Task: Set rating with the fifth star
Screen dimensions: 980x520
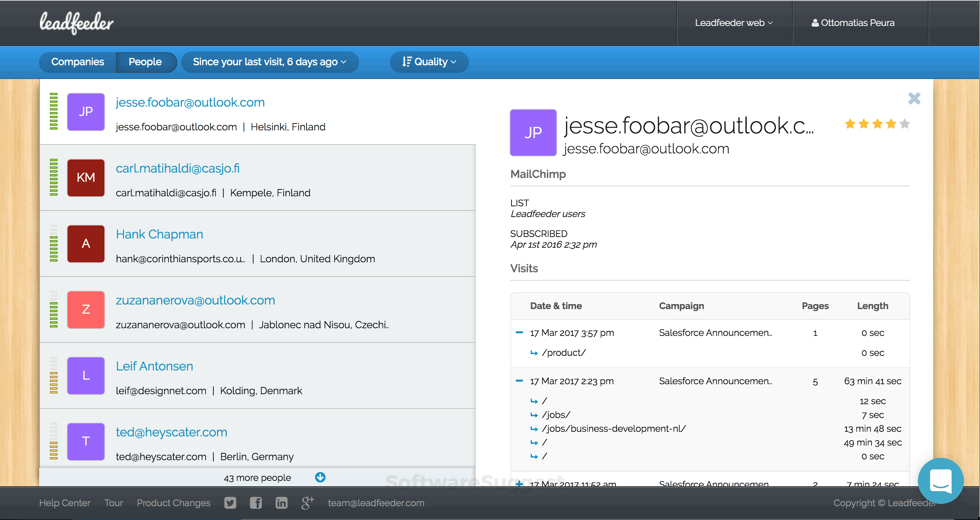Action: point(905,123)
